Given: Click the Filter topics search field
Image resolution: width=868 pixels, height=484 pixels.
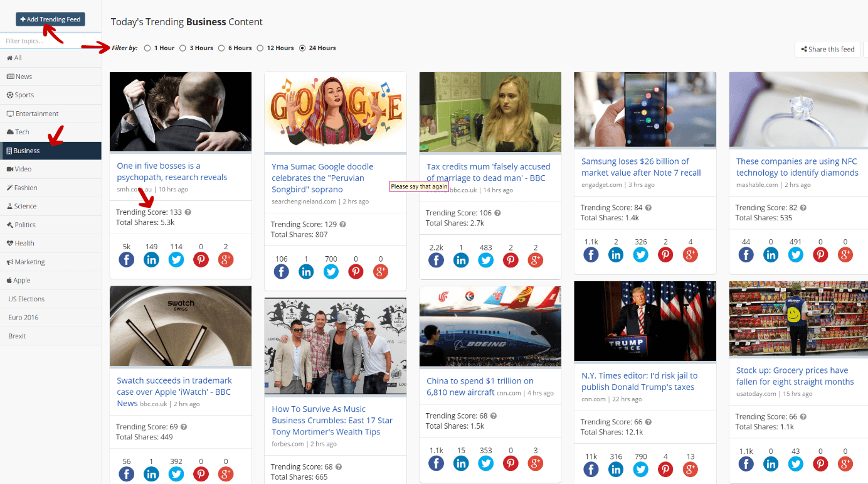Looking at the screenshot, I should (x=50, y=41).
